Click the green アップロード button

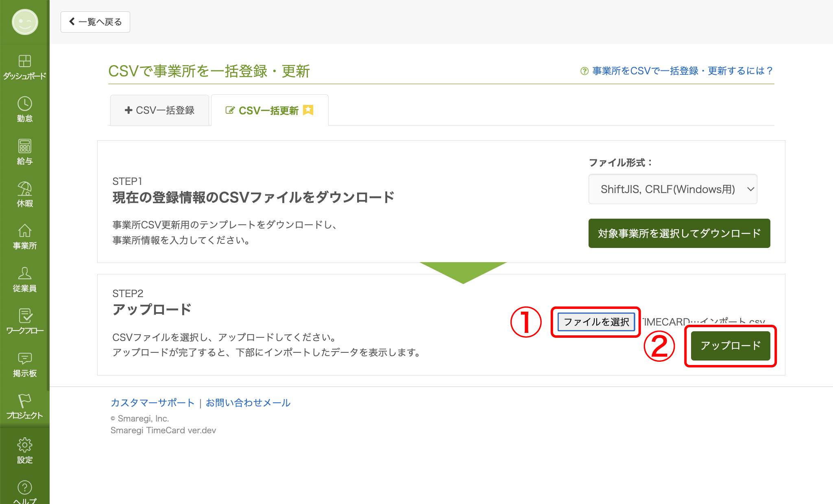731,345
